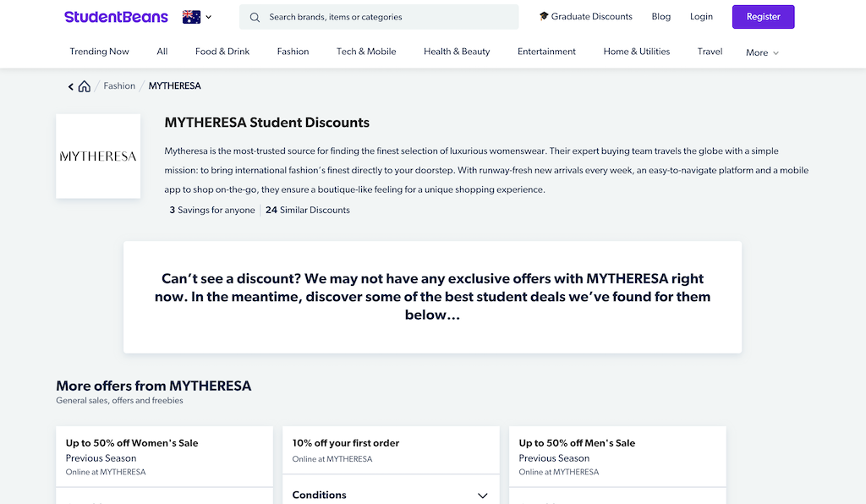866x504 pixels.
Task: Click inside the search input field
Action: pyautogui.click(x=381, y=16)
